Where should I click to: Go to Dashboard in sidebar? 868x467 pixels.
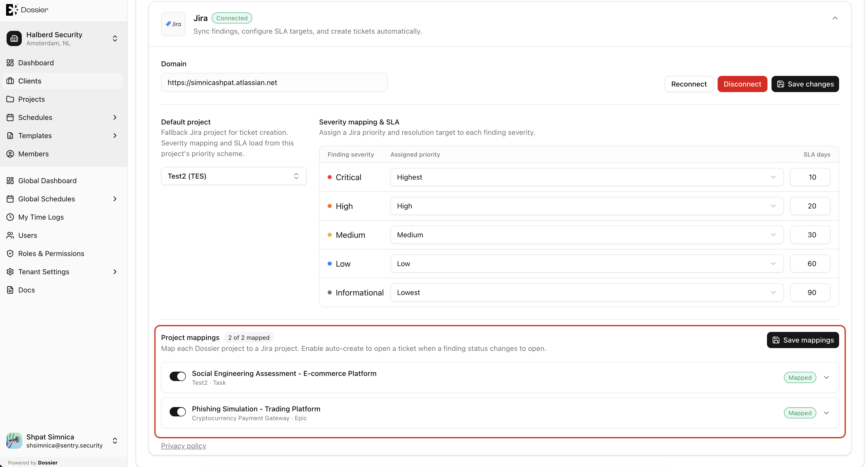pos(63,63)
